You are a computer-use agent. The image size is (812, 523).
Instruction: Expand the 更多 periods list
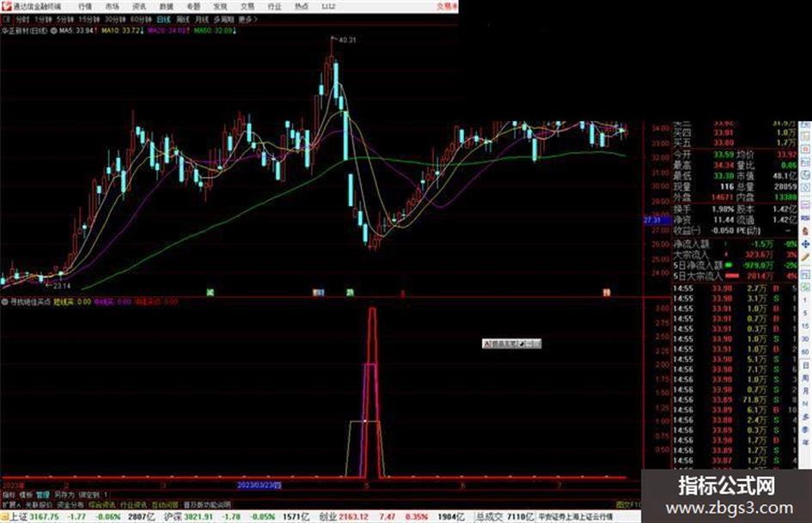tap(247, 20)
